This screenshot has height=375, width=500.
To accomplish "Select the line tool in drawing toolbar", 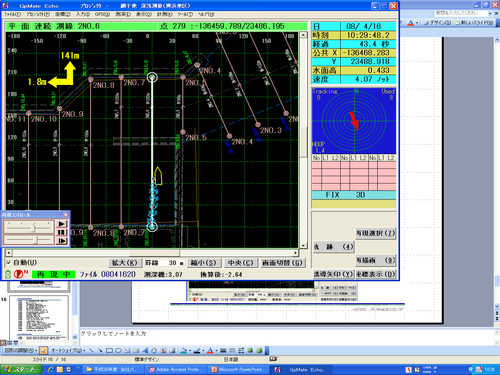I will coord(91,350).
